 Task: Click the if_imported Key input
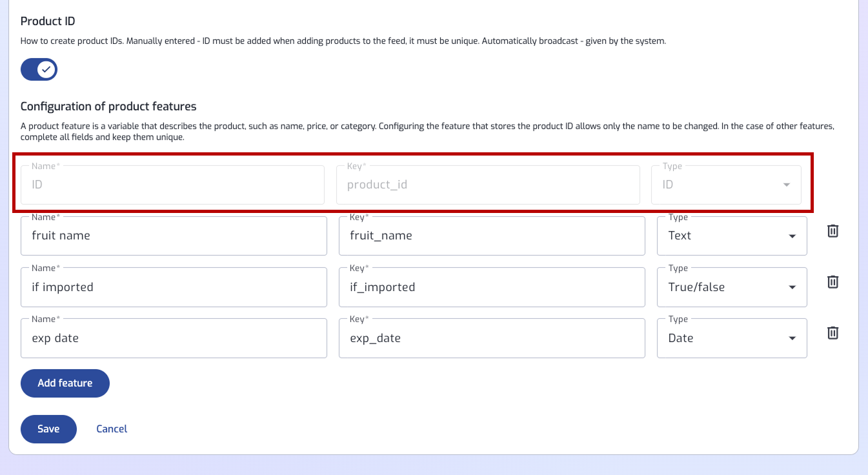(x=492, y=287)
